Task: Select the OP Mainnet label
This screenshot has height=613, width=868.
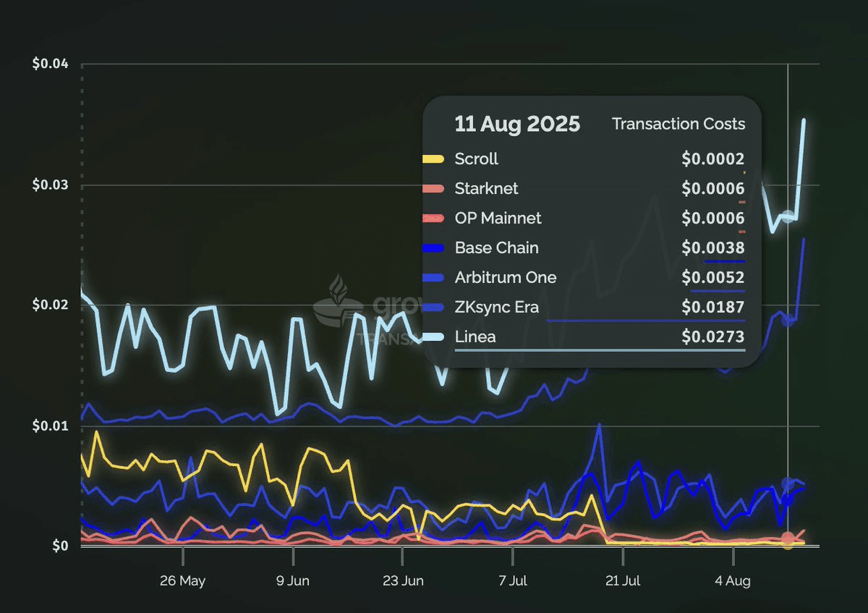Action: pos(498,219)
